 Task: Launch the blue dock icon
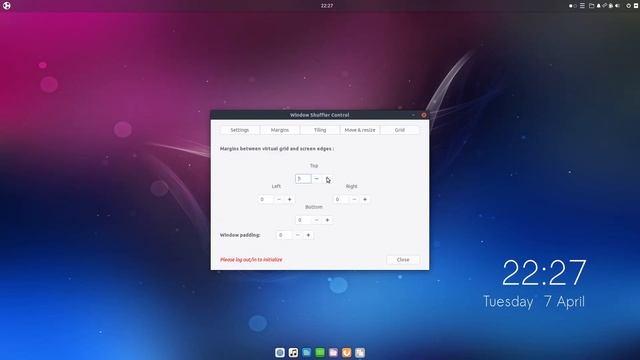[307, 353]
